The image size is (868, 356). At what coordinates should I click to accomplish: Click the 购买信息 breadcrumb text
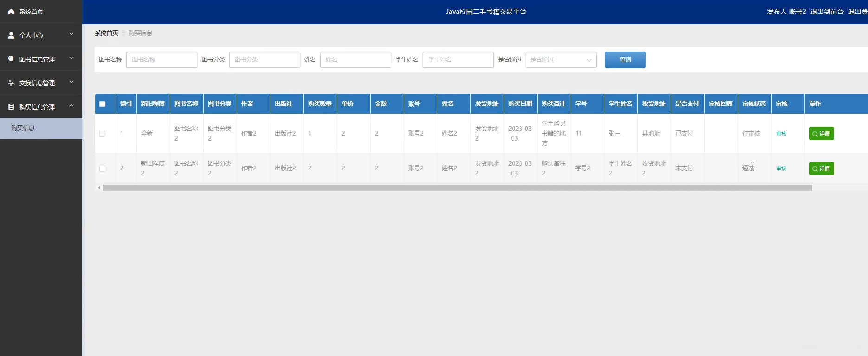coord(141,33)
